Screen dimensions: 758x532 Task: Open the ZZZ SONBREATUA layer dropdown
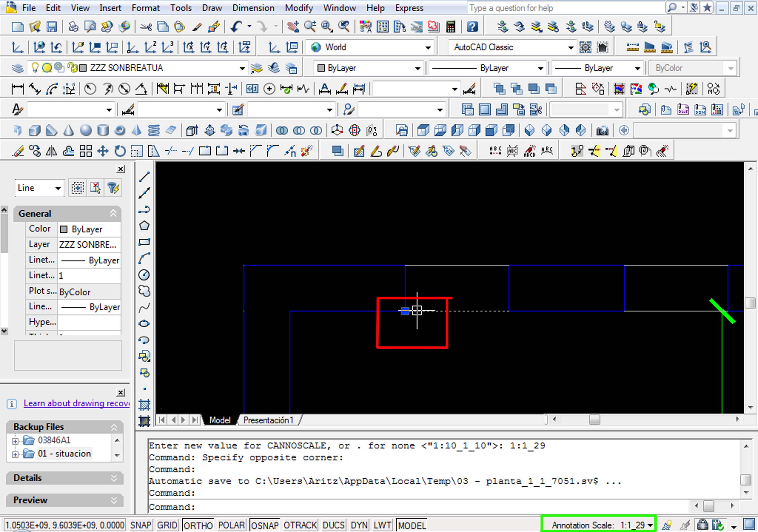242,68
